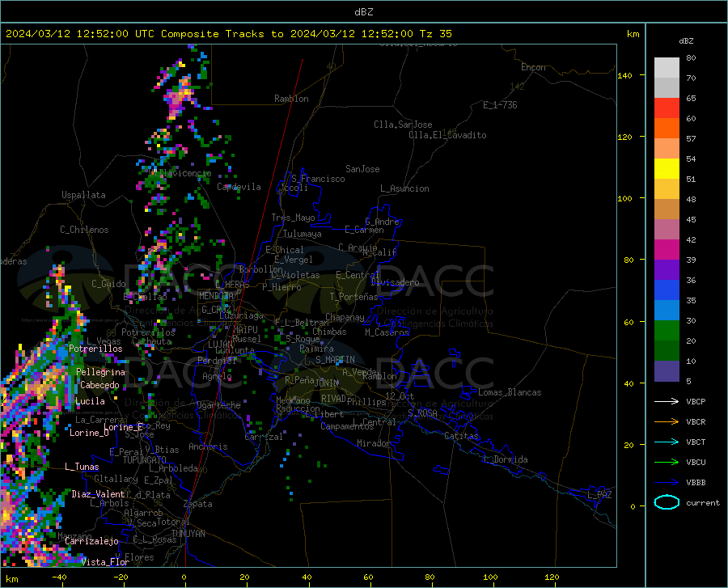The width and height of the screenshot is (728, 588).
Task: Click the L_Tunas location label
Action: click(x=82, y=467)
